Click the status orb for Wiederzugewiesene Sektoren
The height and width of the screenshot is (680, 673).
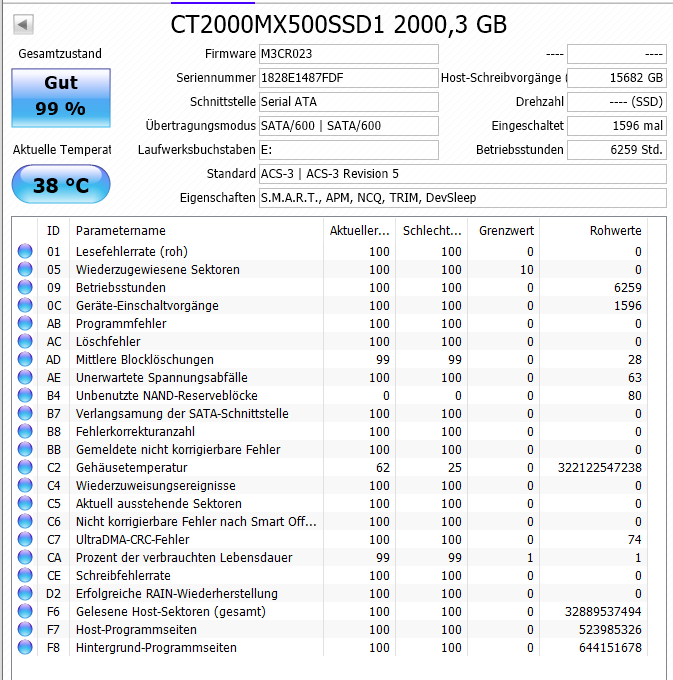click(25, 270)
